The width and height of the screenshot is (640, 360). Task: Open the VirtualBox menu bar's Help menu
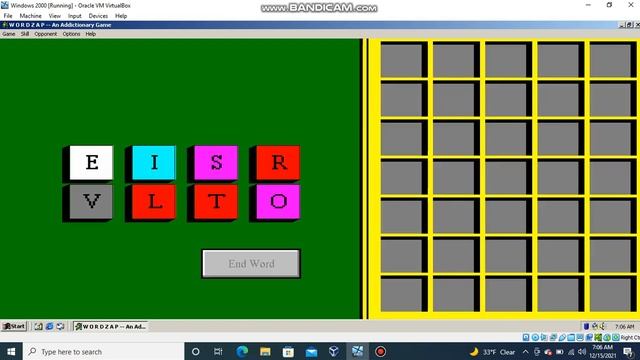[121, 16]
